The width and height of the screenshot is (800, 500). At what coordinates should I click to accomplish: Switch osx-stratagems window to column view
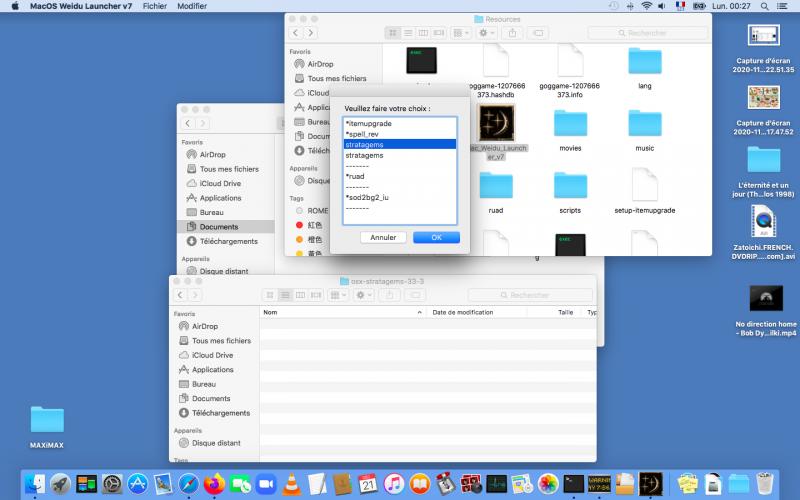coord(301,295)
